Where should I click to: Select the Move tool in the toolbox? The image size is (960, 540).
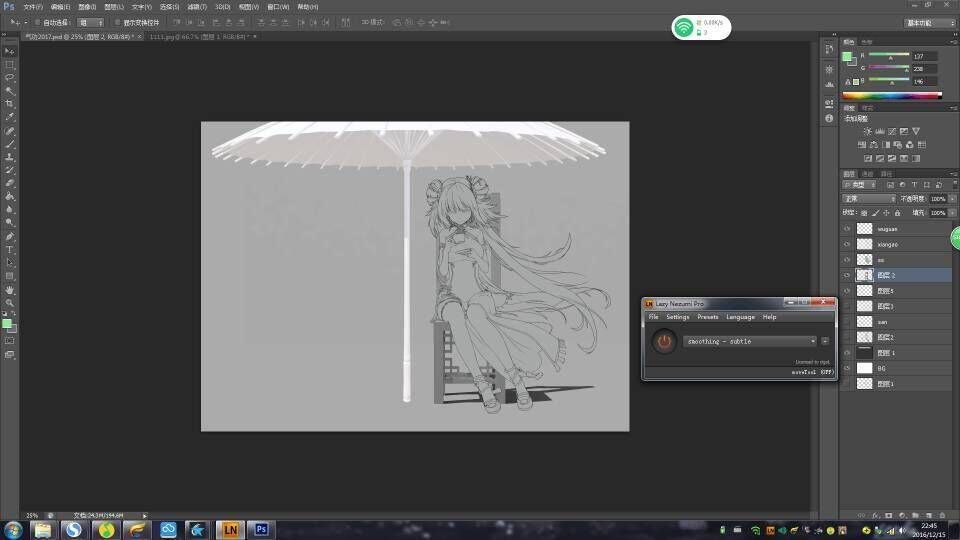coord(9,51)
